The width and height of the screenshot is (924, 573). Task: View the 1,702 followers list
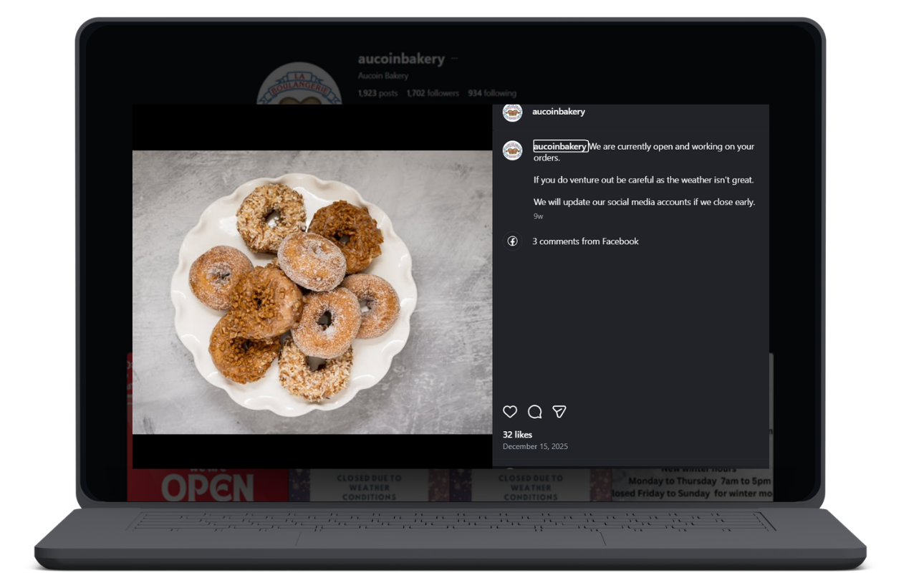(x=433, y=93)
